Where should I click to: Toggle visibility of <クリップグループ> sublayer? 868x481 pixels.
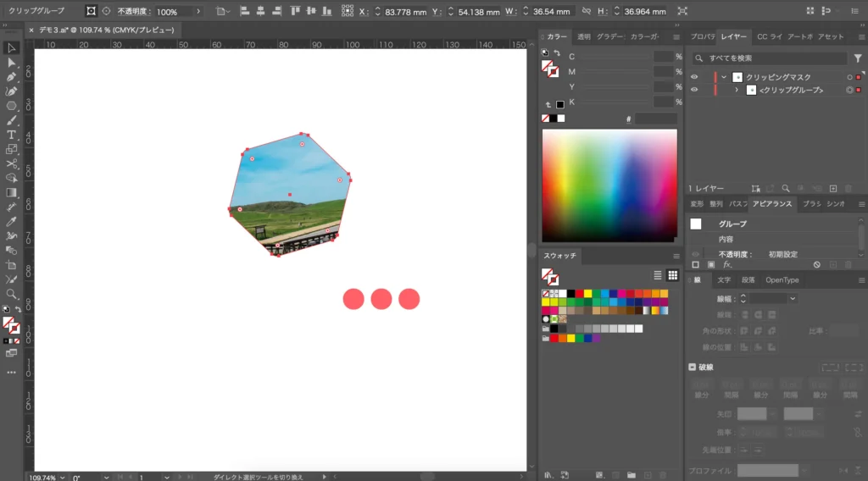pos(694,90)
